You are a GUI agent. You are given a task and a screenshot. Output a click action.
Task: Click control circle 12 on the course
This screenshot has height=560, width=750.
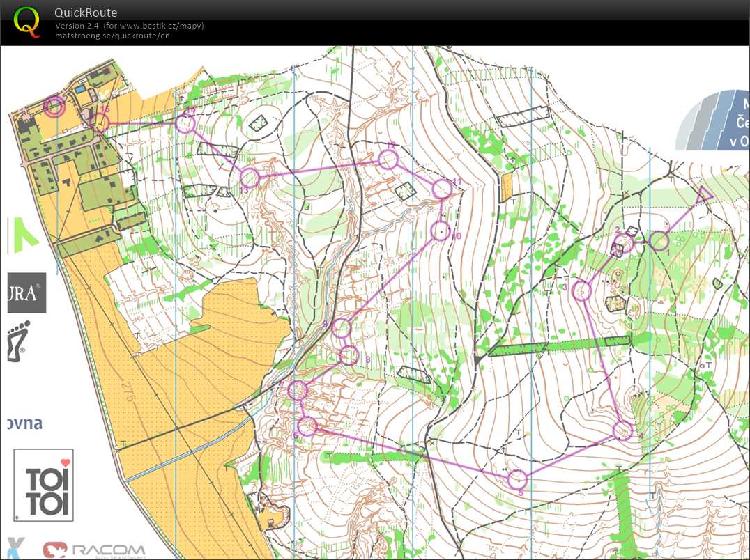[x=388, y=160]
